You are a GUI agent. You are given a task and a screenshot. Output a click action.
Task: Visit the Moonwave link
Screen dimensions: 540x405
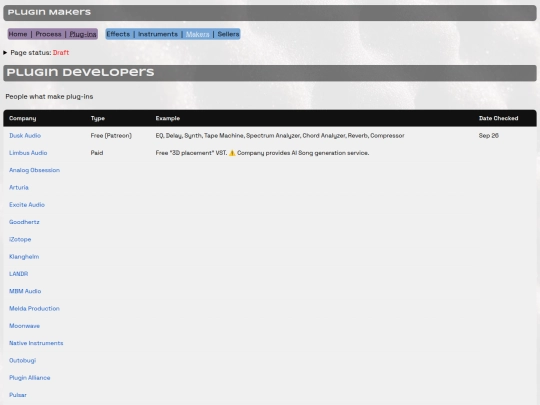coord(24,326)
